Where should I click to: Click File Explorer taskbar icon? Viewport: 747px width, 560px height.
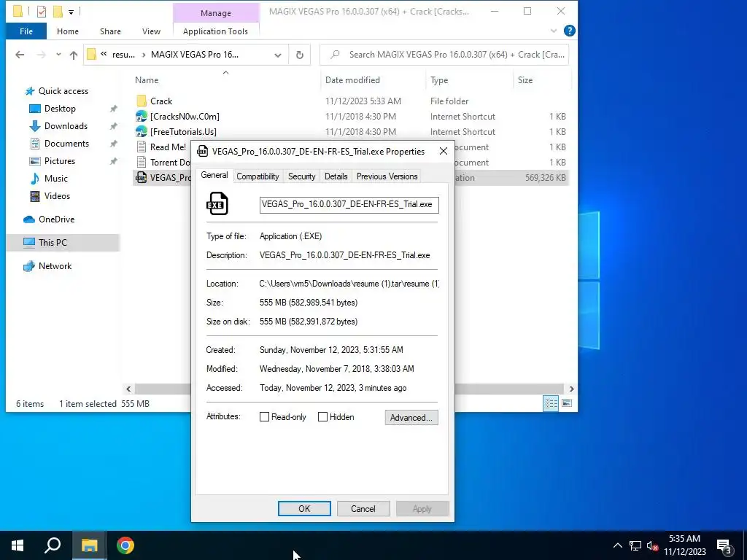[89, 545]
